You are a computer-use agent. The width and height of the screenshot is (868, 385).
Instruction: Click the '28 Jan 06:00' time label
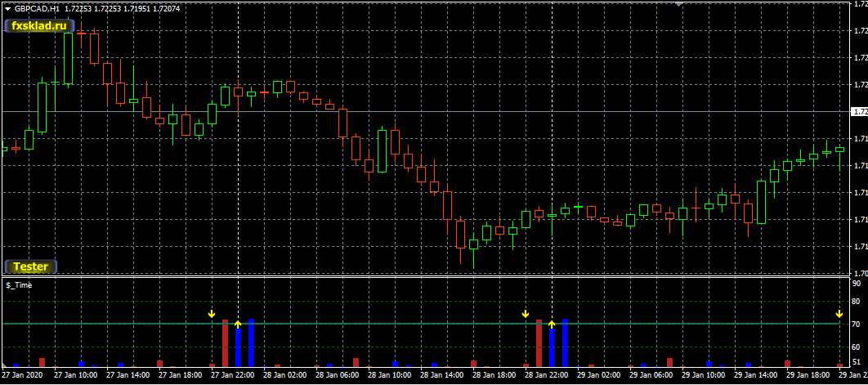[337, 374]
